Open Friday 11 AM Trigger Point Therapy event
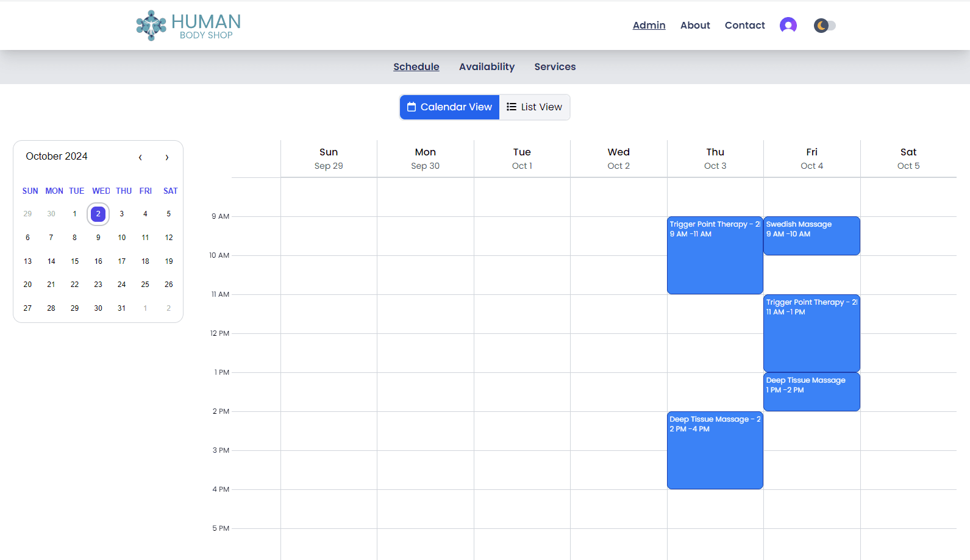The width and height of the screenshot is (970, 560). pyautogui.click(x=811, y=334)
